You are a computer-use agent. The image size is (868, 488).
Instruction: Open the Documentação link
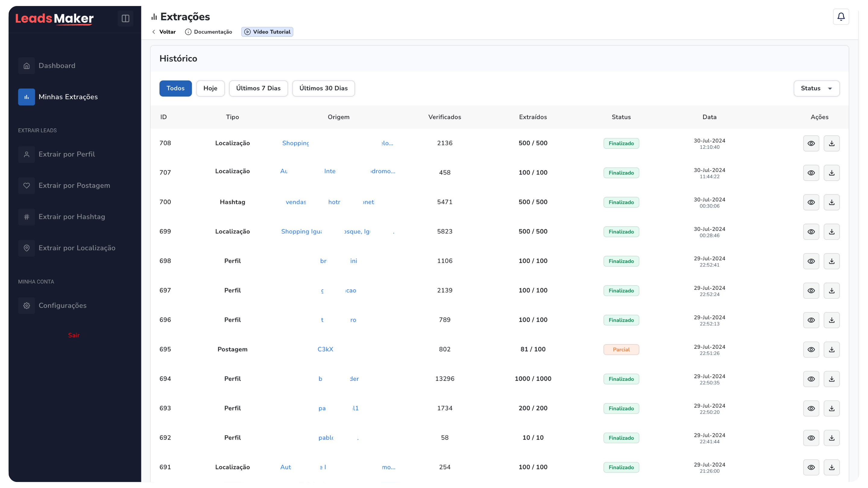tap(209, 32)
